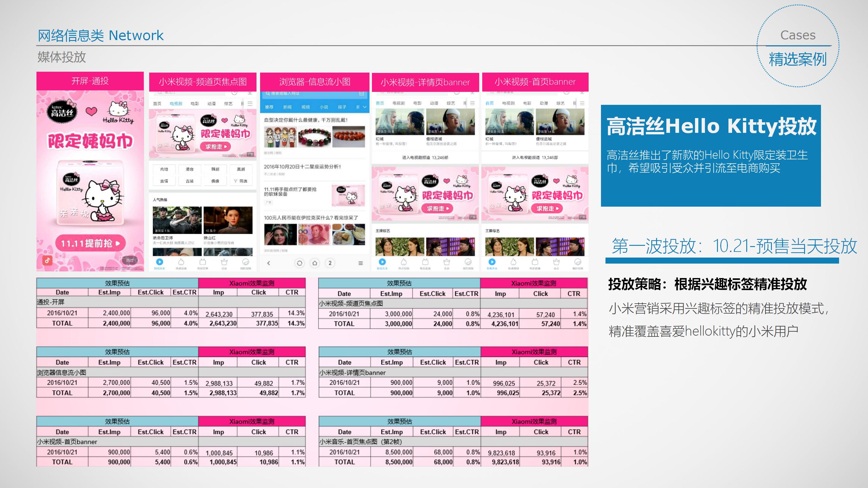868x488 pixels.
Task: Tap browser bottom hamburger menu icon
Action: (x=360, y=263)
